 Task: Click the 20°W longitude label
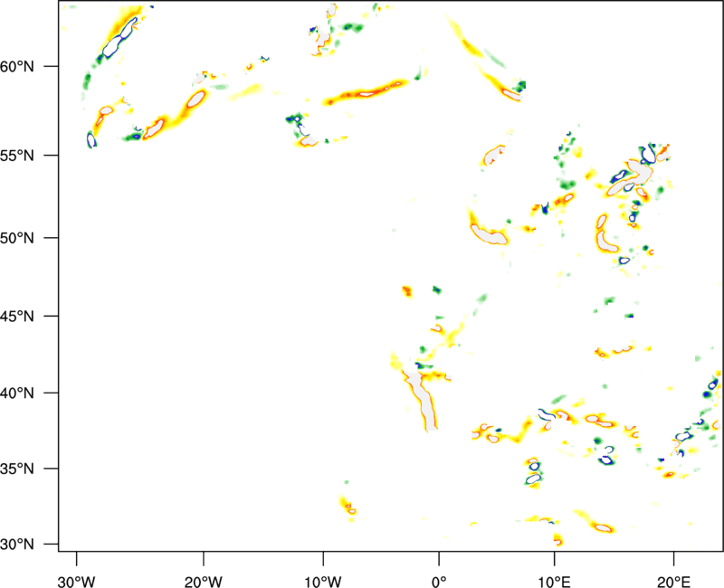[x=203, y=582]
